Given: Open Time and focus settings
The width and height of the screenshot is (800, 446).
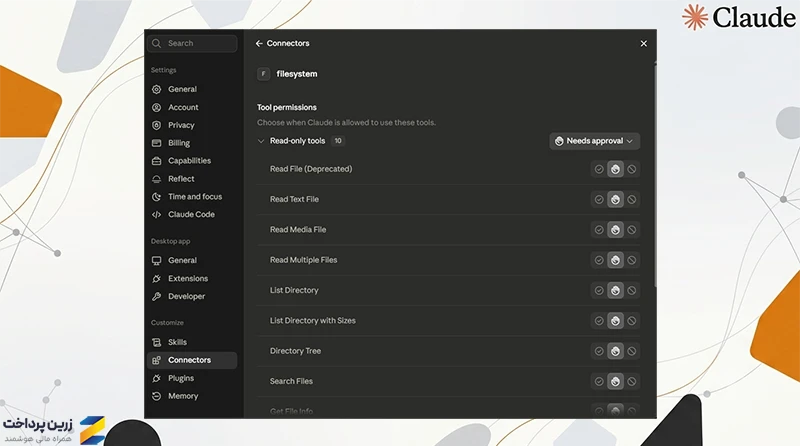Looking at the screenshot, I should click(x=192, y=197).
